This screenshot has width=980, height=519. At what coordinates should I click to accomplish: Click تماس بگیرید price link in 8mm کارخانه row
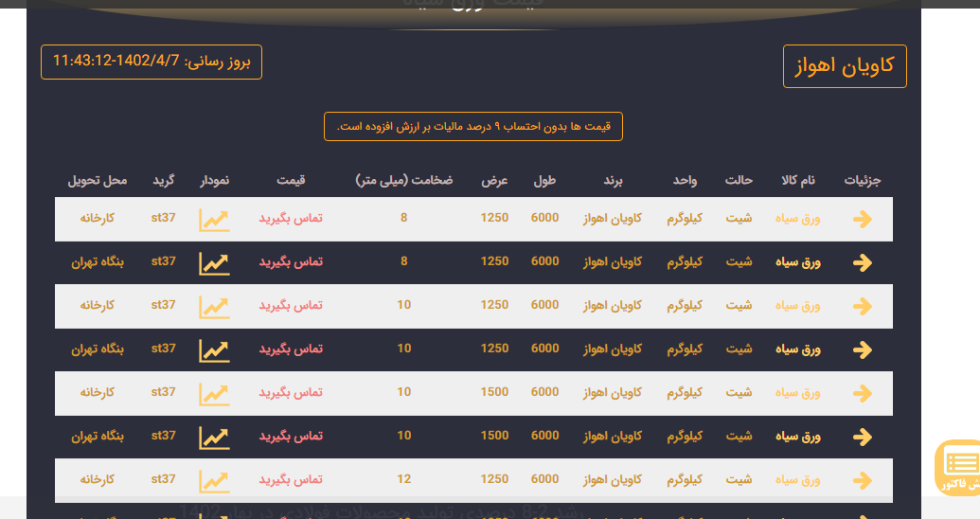pyautogui.click(x=291, y=219)
